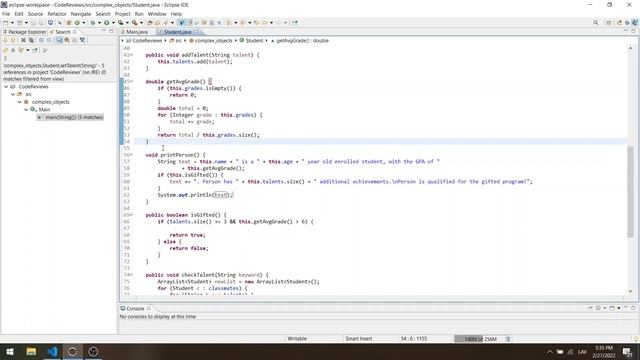Open a terminal with the monitor icon
The image size is (640, 360).
click(50, 23)
